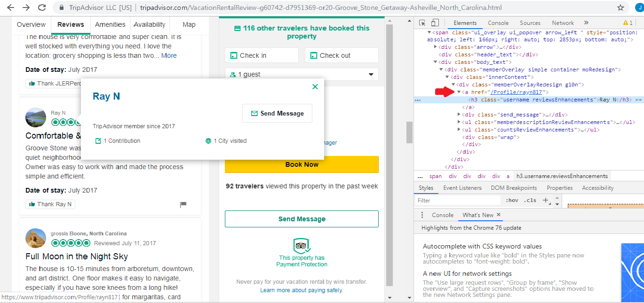Viewport: 644px width, 303px height.
Task: Open the Overview tab
Action: click(32, 24)
